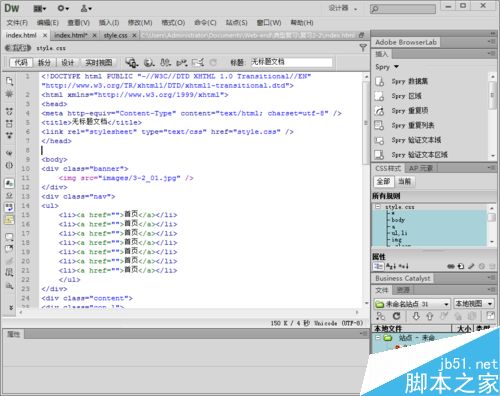The width and height of the screenshot is (500, 396).
Task: Click the Attach Style Sheet link icon
Action: pyautogui.click(x=451, y=266)
